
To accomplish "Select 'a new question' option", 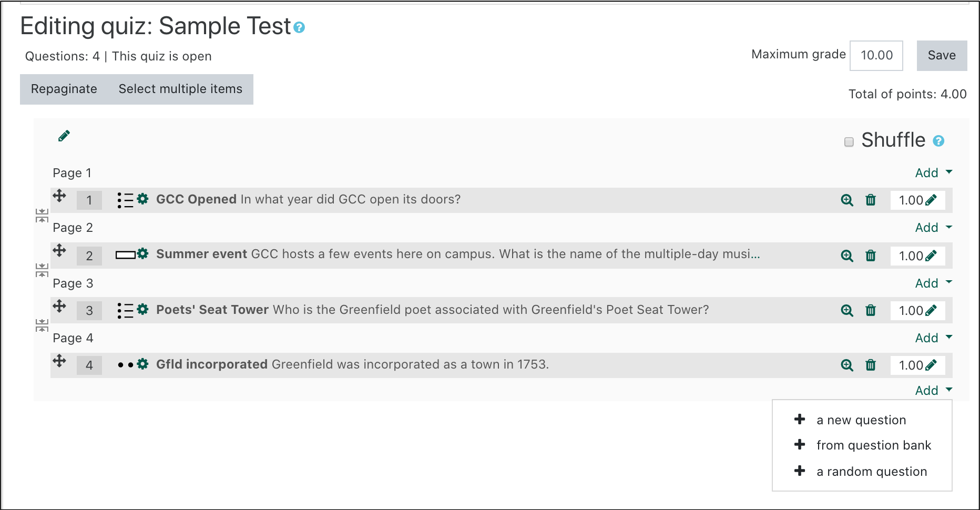I will (x=861, y=420).
